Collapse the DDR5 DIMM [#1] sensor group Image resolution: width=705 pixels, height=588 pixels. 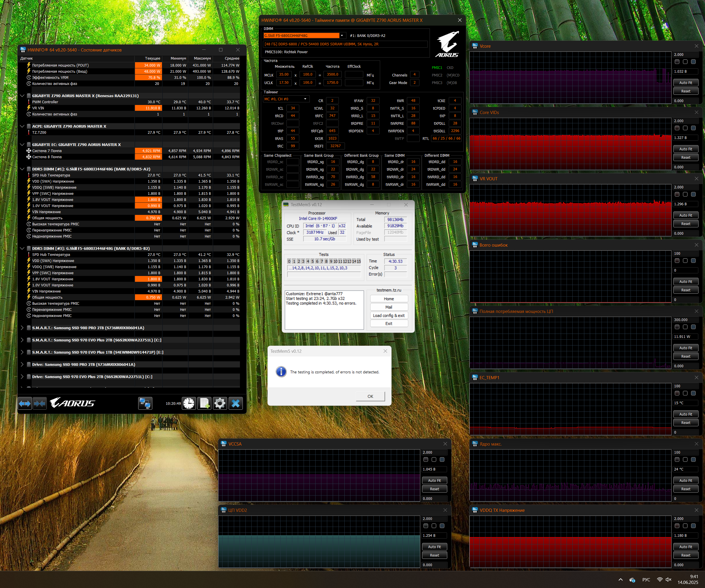[22, 169]
